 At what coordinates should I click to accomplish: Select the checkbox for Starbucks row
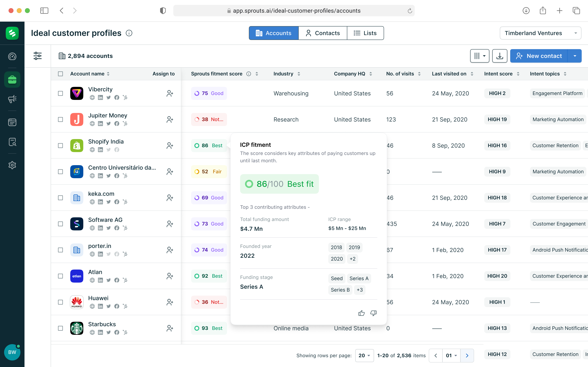(60, 328)
